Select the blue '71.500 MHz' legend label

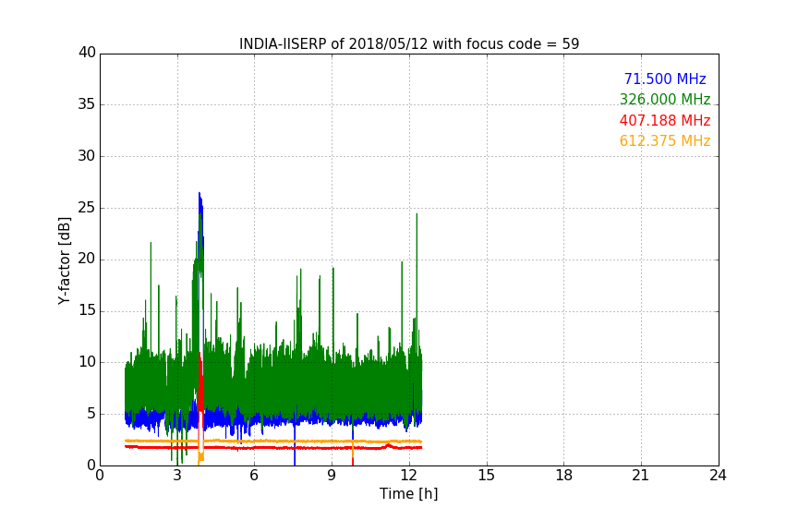point(665,79)
